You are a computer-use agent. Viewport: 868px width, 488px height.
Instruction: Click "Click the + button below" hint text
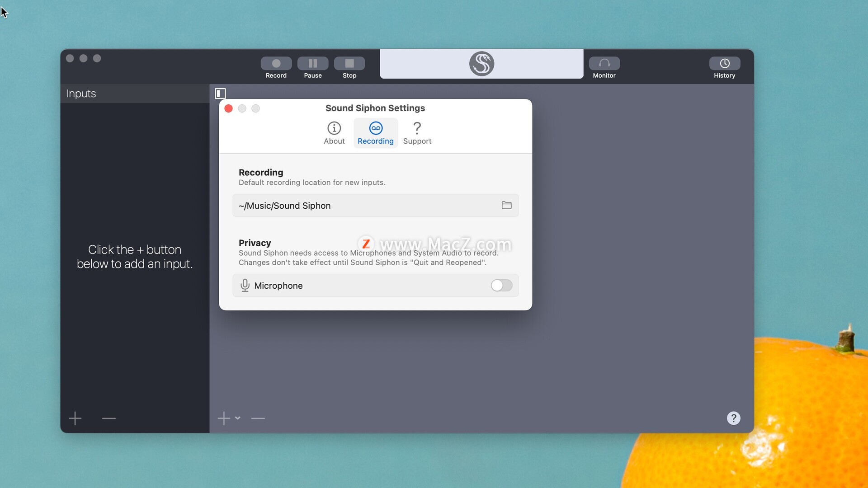pyautogui.click(x=135, y=257)
